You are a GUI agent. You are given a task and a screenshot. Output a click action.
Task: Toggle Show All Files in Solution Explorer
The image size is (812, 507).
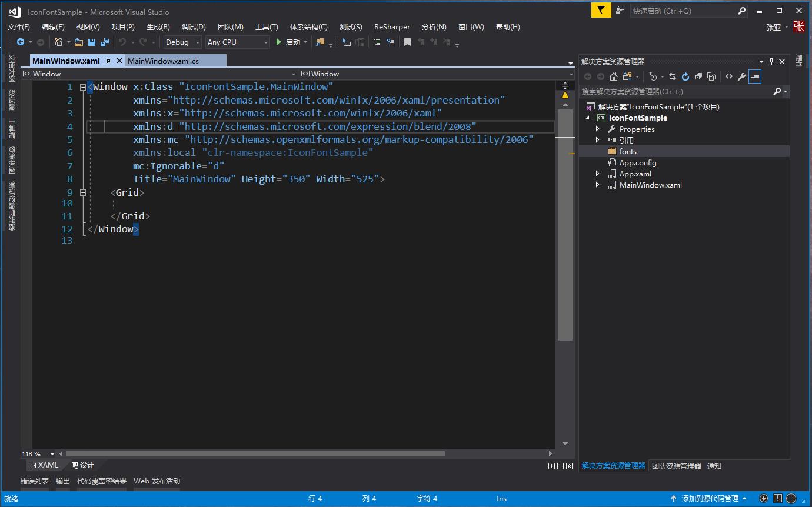pos(711,76)
